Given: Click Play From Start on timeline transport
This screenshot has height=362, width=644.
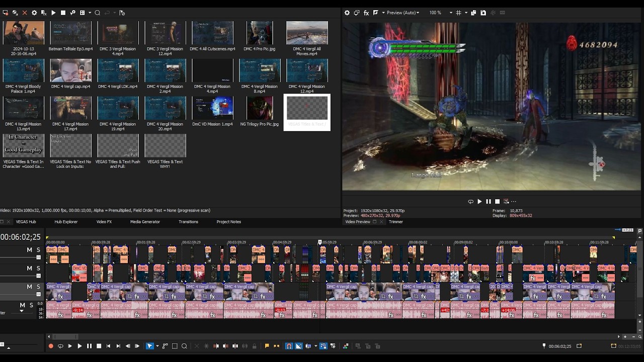Looking at the screenshot, I should pos(70,346).
